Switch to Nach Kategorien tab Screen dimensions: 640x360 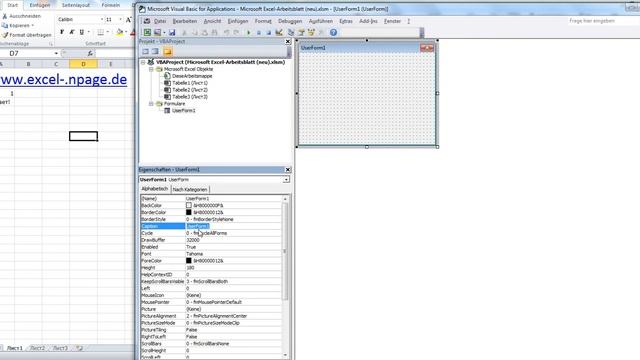190,189
